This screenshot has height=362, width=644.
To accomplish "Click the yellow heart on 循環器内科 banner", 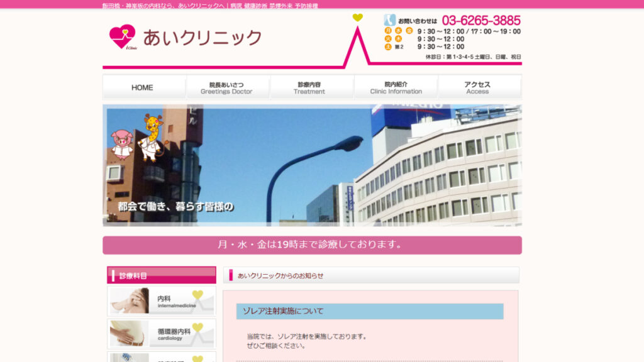I will (x=197, y=327).
